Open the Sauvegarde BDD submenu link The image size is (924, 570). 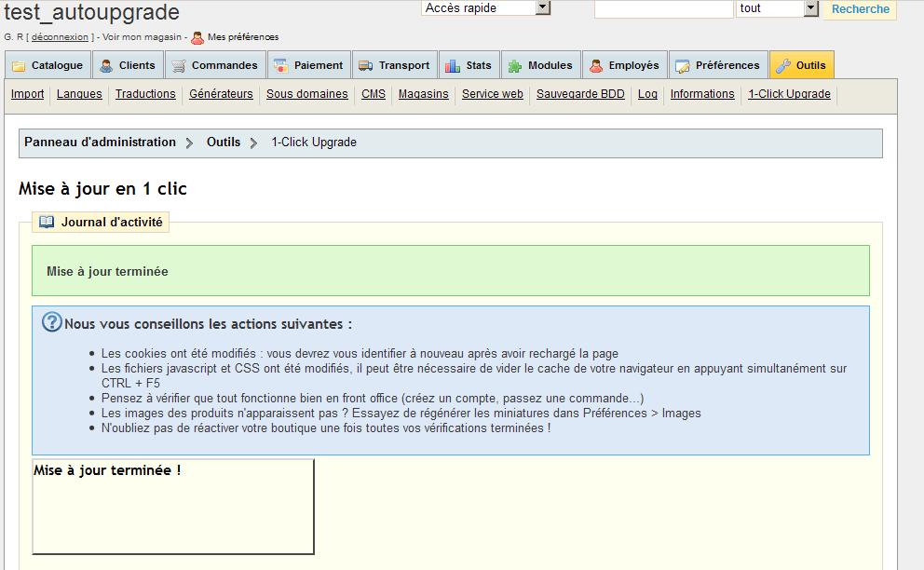click(580, 94)
